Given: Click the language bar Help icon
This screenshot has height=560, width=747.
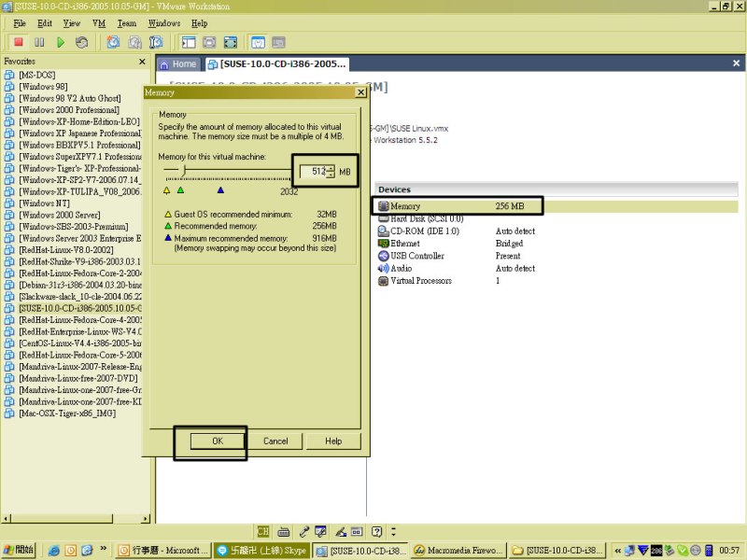Looking at the screenshot, I should [377, 531].
